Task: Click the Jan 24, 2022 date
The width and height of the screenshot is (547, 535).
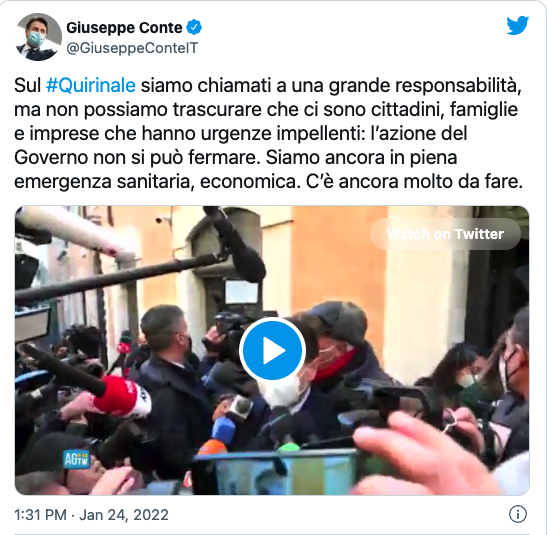Action: pos(124,515)
